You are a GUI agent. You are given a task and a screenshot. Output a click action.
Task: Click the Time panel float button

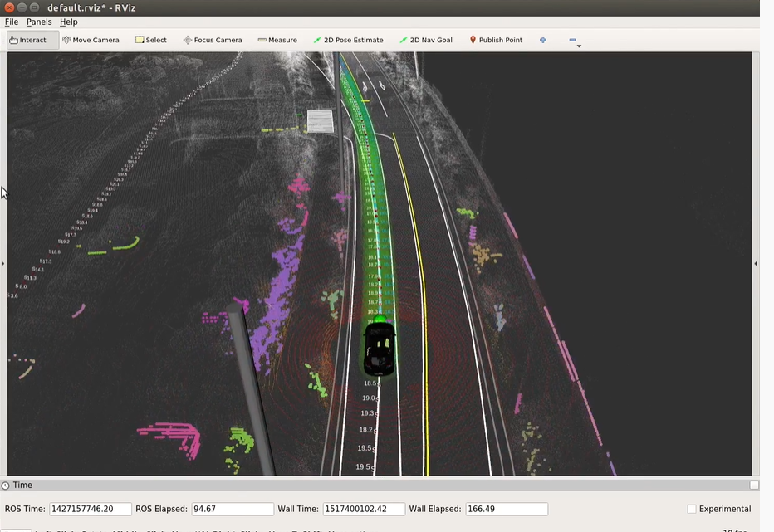753,486
